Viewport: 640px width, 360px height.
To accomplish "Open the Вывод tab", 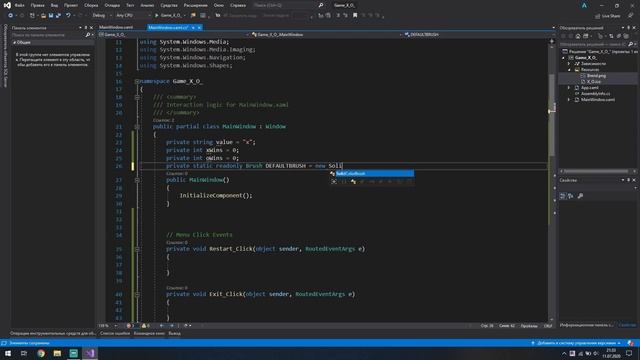I will [174, 333].
